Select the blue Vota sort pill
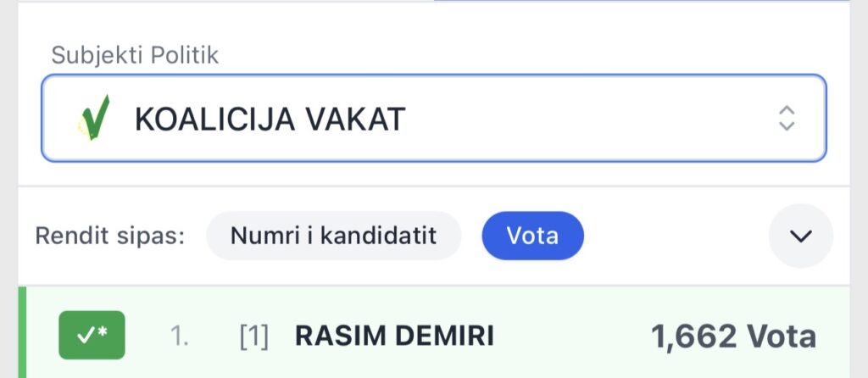This screenshot has height=378, width=868. [x=532, y=235]
